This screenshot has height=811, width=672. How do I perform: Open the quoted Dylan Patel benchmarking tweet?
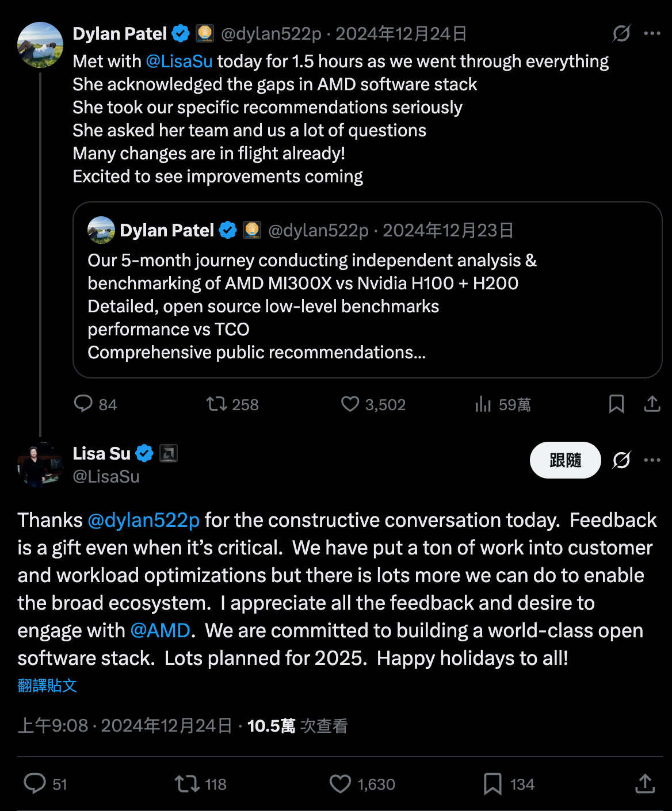click(367, 306)
